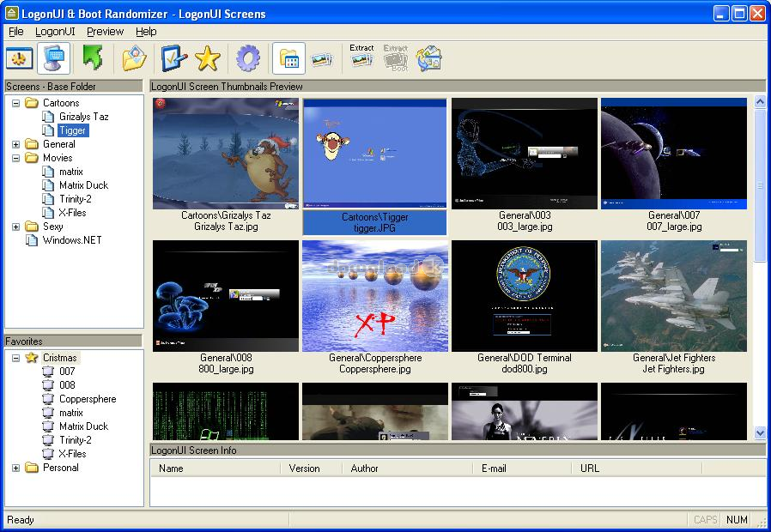
Task: Select the Tigger tree item
Action: (73, 130)
